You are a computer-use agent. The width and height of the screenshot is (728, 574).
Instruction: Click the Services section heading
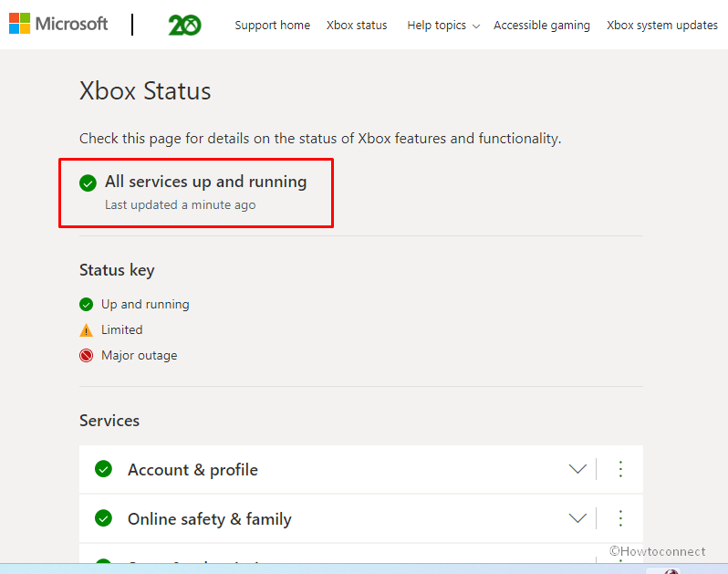click(x=109, y=421)
